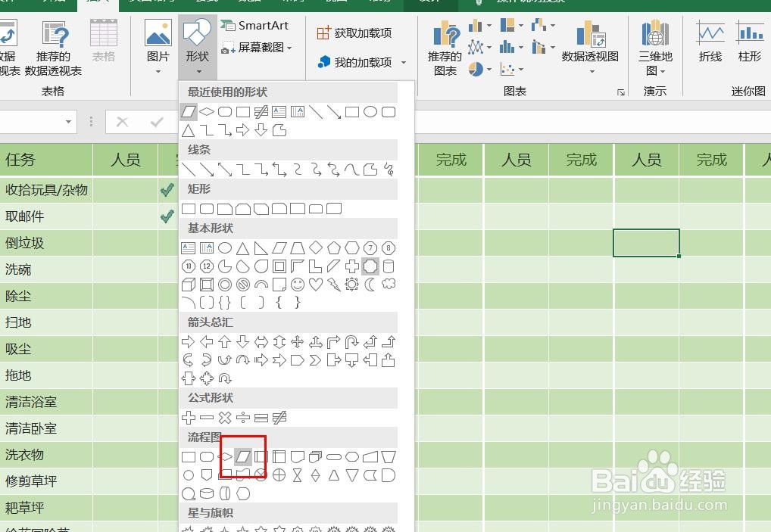Select the flowchart magnetic disk shape

207,493
